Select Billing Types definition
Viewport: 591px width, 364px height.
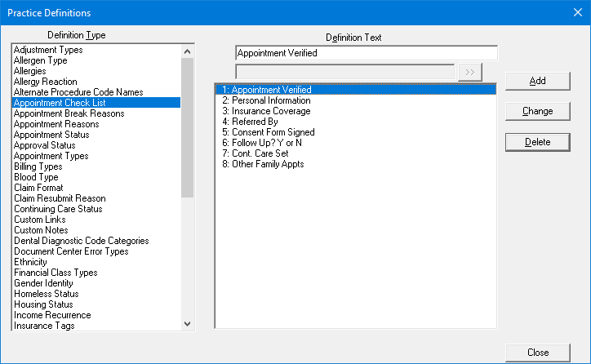point(96,166)
